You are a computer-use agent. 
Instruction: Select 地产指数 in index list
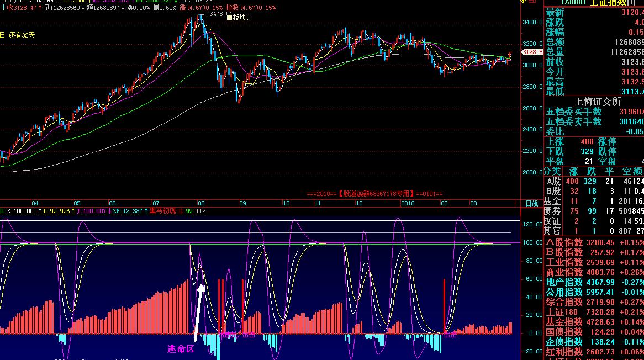[564, 282]
